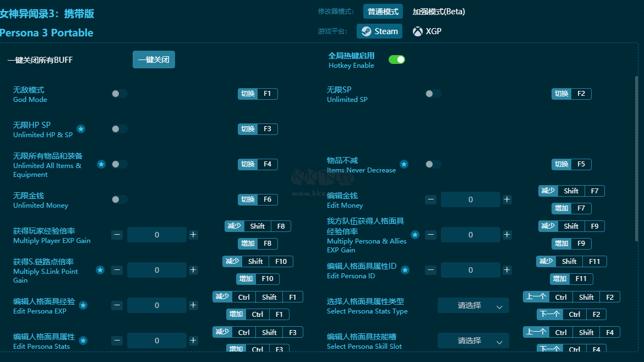Click the 切换 F6 hotkey for Unlimited Money

click(x=258, y=199)
